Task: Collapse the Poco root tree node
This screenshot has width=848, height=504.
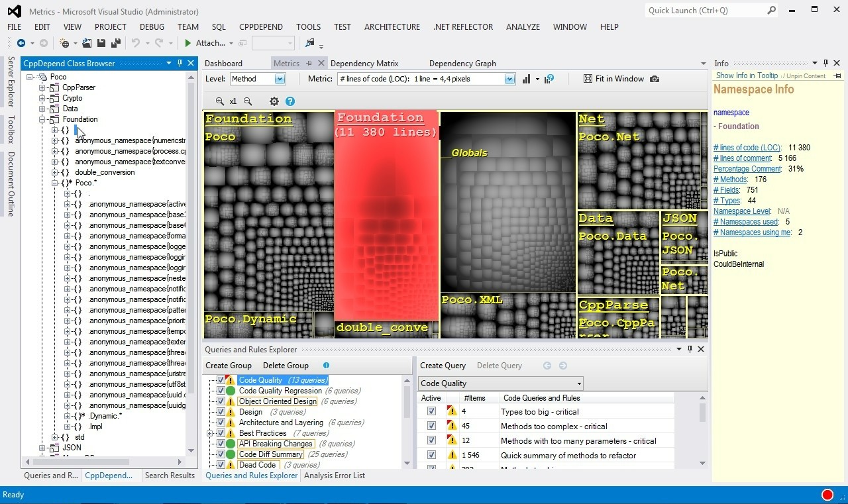Action: click(30, 77)
